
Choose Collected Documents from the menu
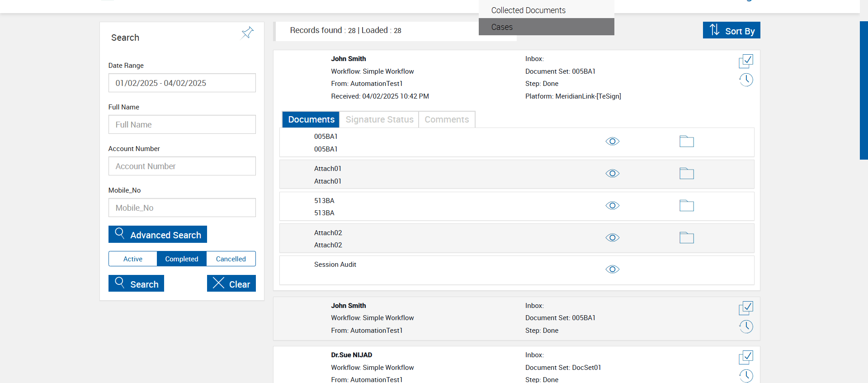528,10
